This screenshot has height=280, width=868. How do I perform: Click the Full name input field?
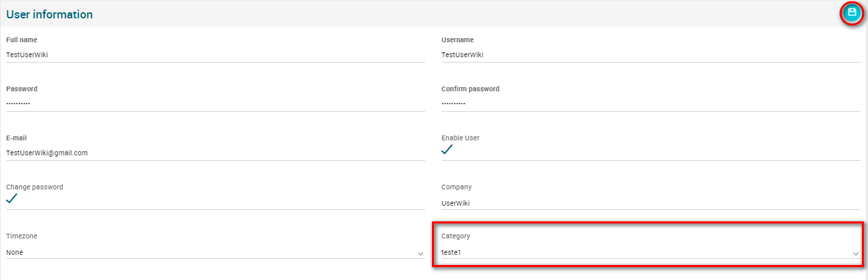pos(215,55)
